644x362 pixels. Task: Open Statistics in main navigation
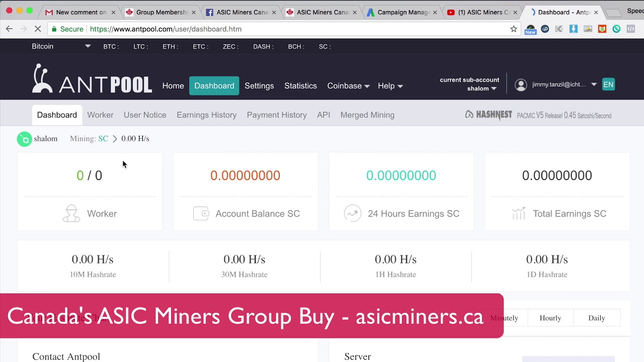(x=300, y=86)
